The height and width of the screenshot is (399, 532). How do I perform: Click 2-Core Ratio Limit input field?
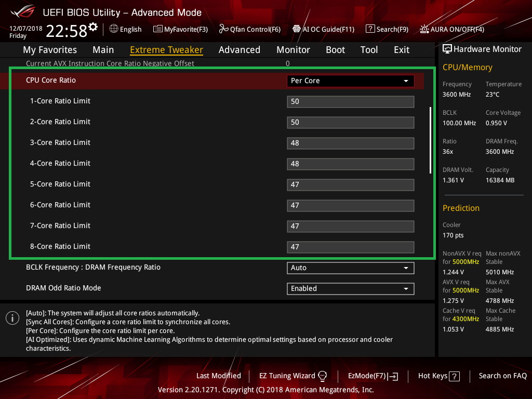pos(351,122)
